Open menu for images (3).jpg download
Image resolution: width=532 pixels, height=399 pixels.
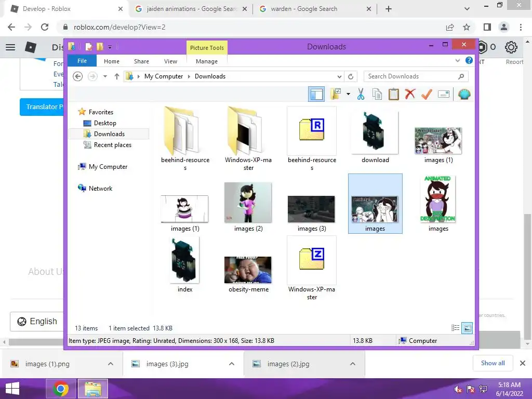pyautogui.click(x=232, y=364)
